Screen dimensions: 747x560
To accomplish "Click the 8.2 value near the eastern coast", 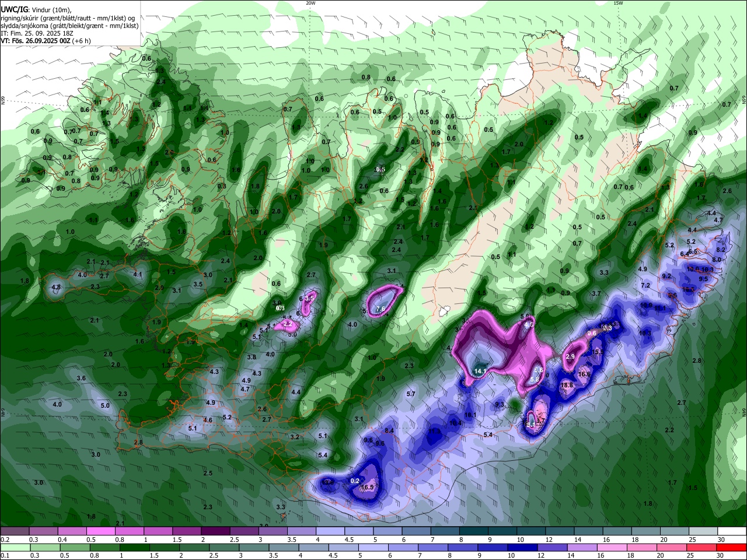I will 721,250.
